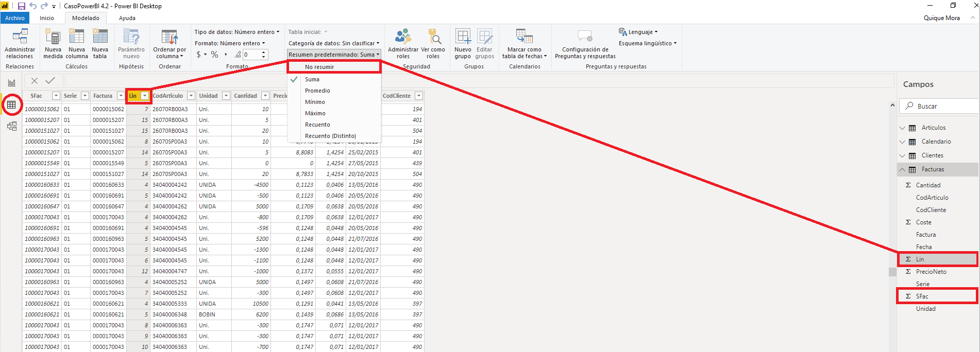Create a Nueva tabla
Screen dimensions: 980x352
click(100, 44)
